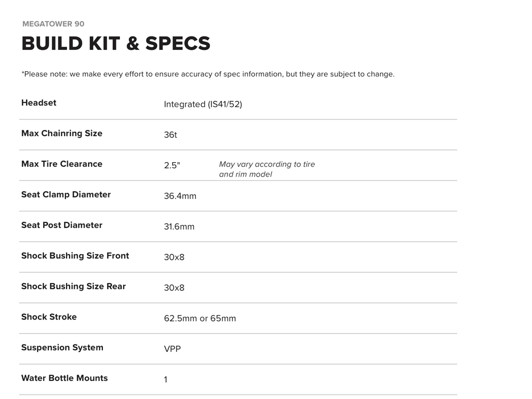This screenshot has height=399, width=532.
Task: Click the MEGATOWER 90 label above the heading
Action: point(52,24)
